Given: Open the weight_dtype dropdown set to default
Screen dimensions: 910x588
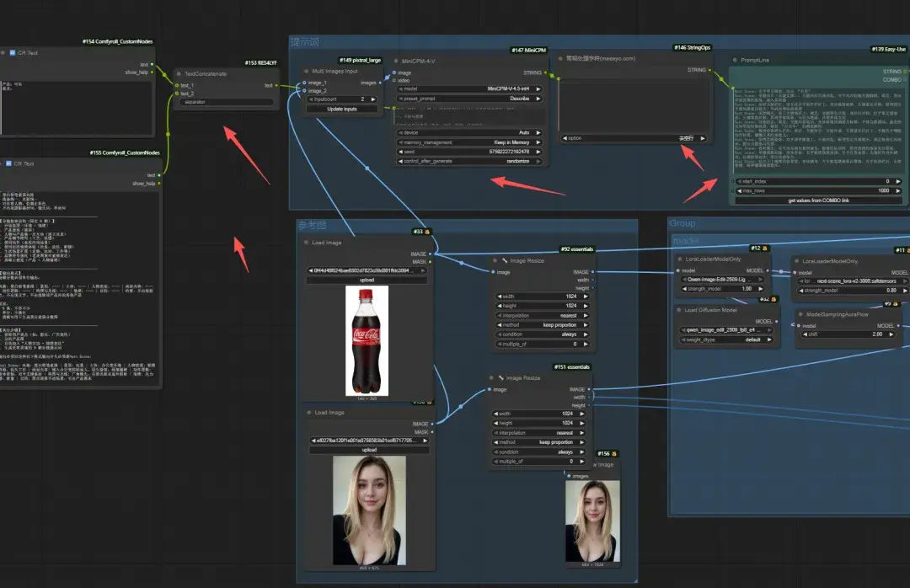Looking at the screenshot, I should click(x=726, y=339).
